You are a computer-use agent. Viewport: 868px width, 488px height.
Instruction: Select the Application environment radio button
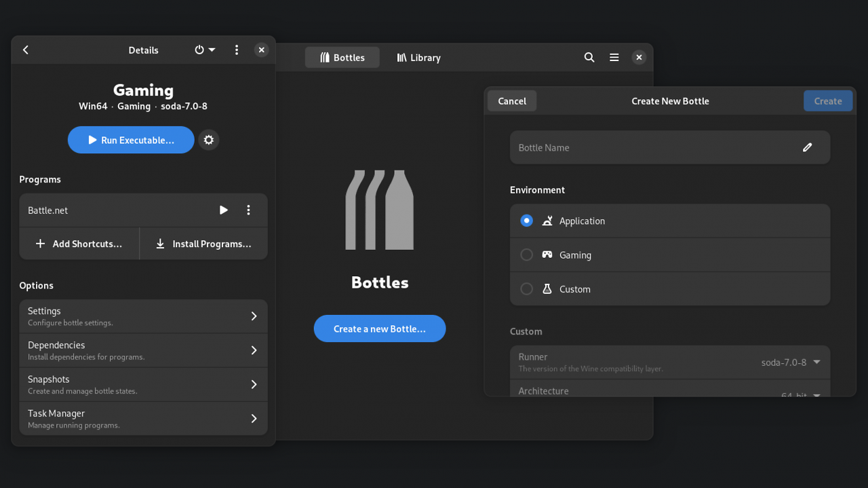pos(526,221)
